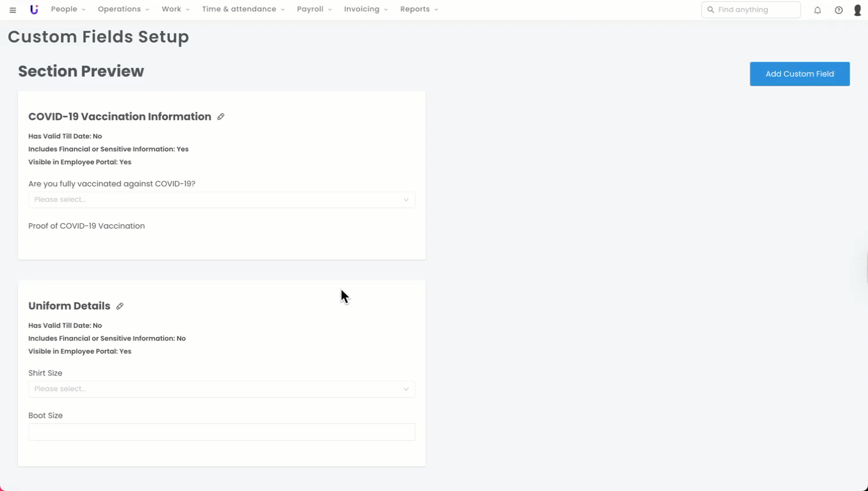This screenshot has width=868, height=491.
Task: Open the user profile icon
Action: tap(858, 10)
